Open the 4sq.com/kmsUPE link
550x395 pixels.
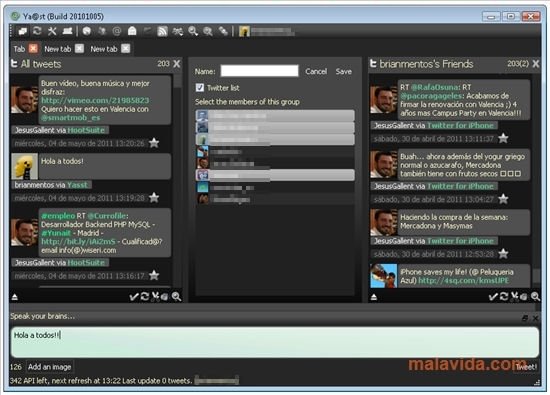click(x=463, y=280)
